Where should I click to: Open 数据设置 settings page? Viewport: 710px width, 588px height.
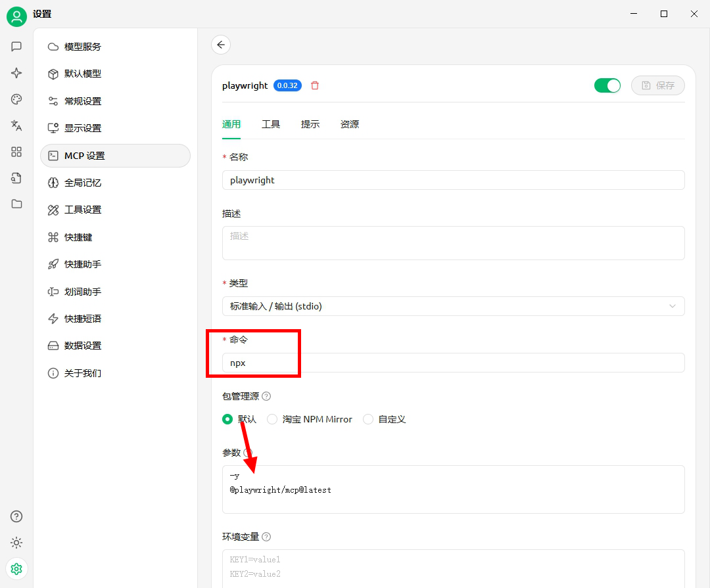pos(116,346)
